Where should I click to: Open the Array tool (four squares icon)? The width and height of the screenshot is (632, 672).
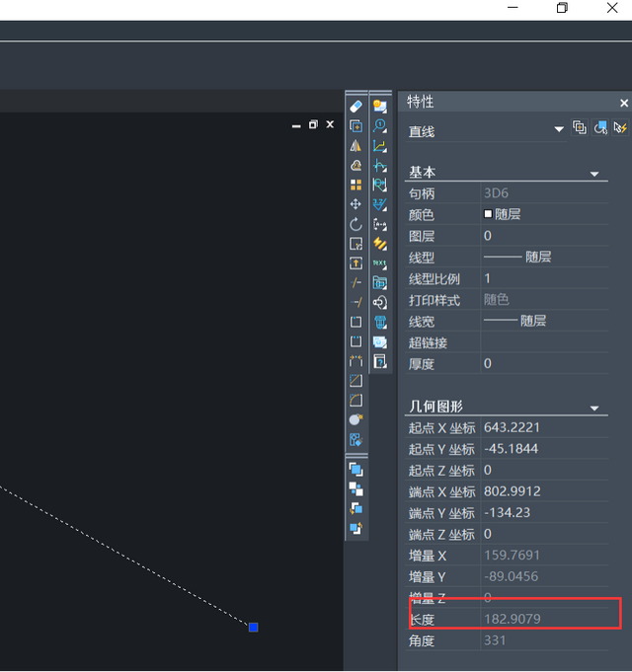pyautogui.click(x=355, y=185)
